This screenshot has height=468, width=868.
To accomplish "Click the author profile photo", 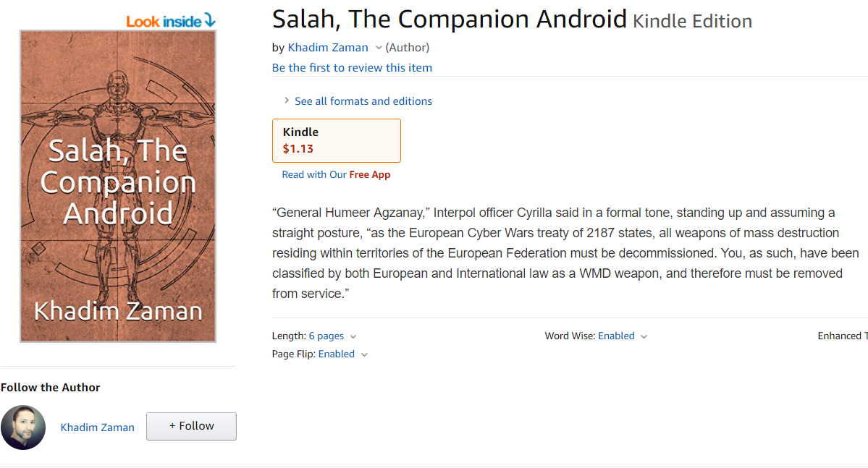I will (x=22, y=427).
